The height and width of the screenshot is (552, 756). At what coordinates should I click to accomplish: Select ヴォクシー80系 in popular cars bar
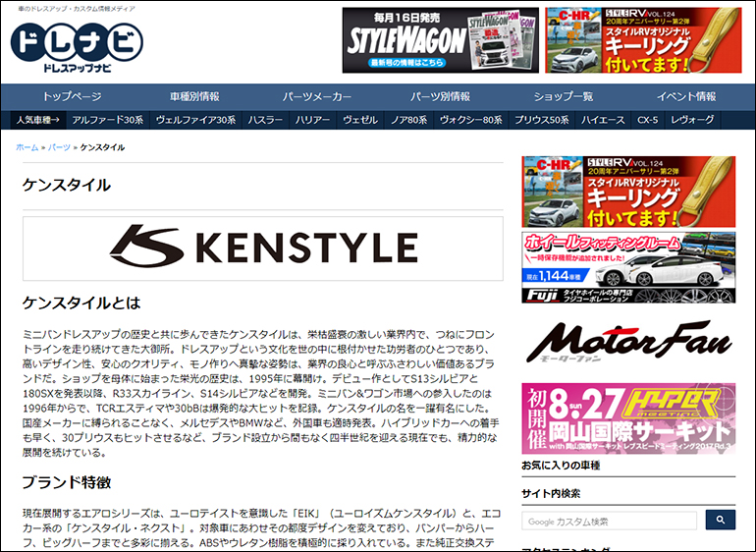click(471, 120)
